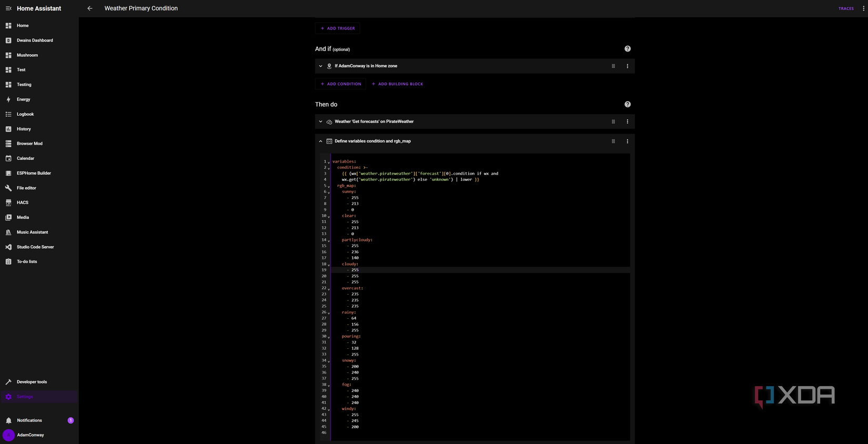This screenshot has height=444, width=868.
Task: Open Settings in the sidebar
Action: pos(39,397)
